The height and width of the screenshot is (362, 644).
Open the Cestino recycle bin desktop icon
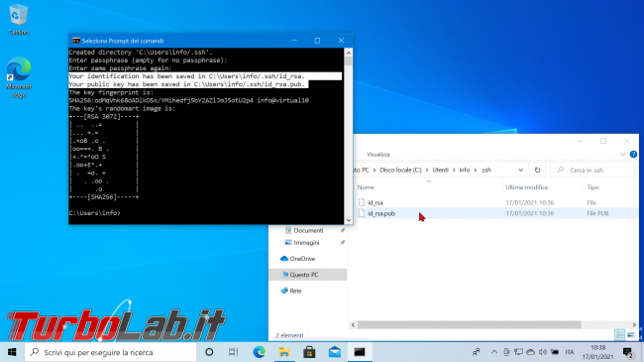pos(19,19)
